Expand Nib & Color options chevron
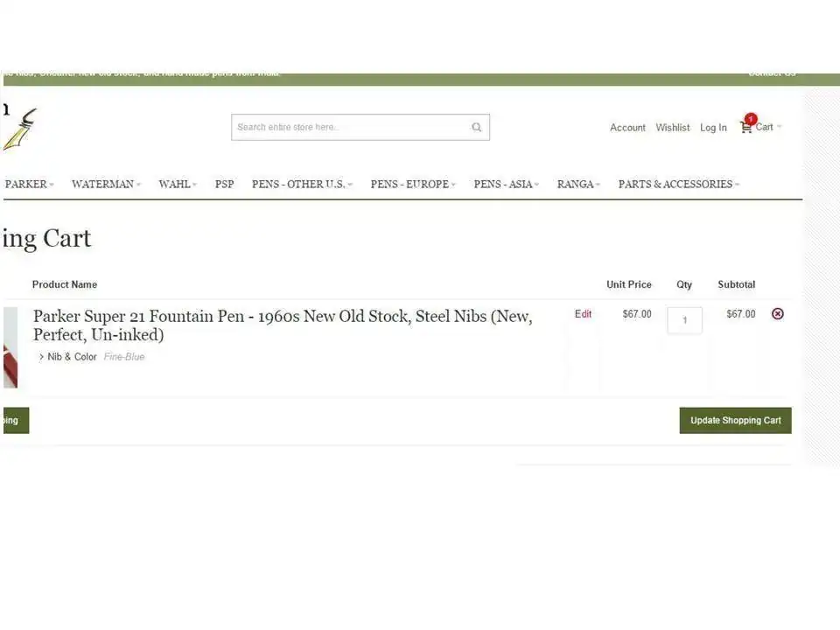 pos(41,357)
